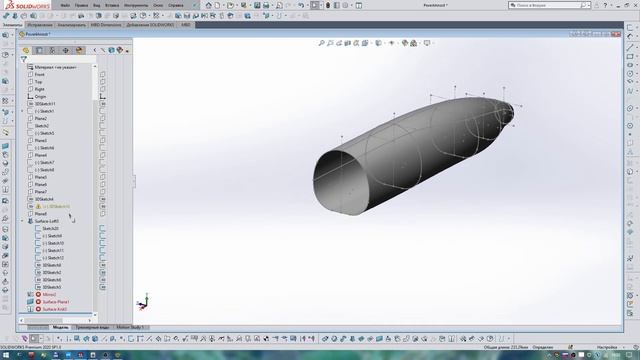Switch to the ConfigurationManager tab icon
The width and height of the screenshot is (640, 360).
[x=52, y=50]
